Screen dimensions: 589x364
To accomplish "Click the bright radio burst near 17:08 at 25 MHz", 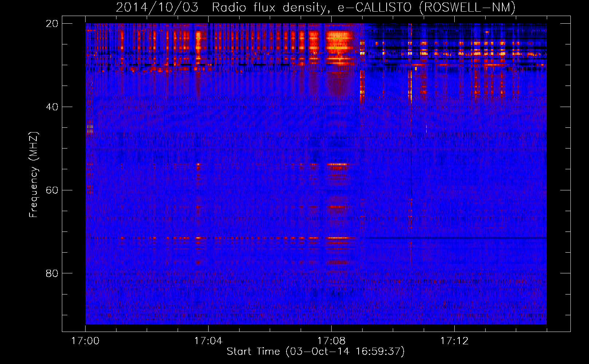I will 339,43.
